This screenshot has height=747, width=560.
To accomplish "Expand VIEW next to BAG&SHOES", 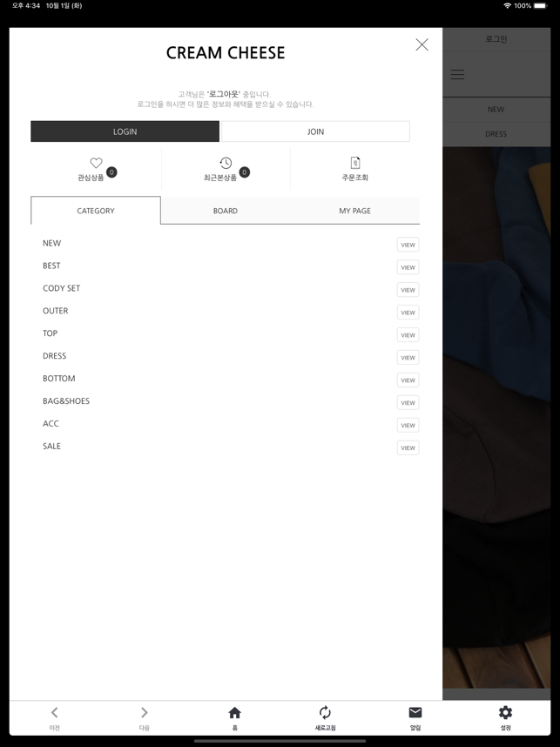I will click(x=408, y=402).
